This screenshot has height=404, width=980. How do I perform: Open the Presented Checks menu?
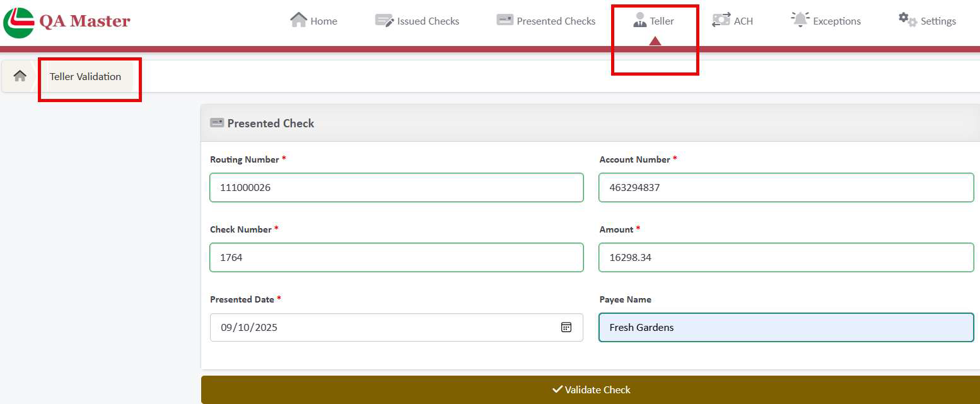[x=546, y=21]
